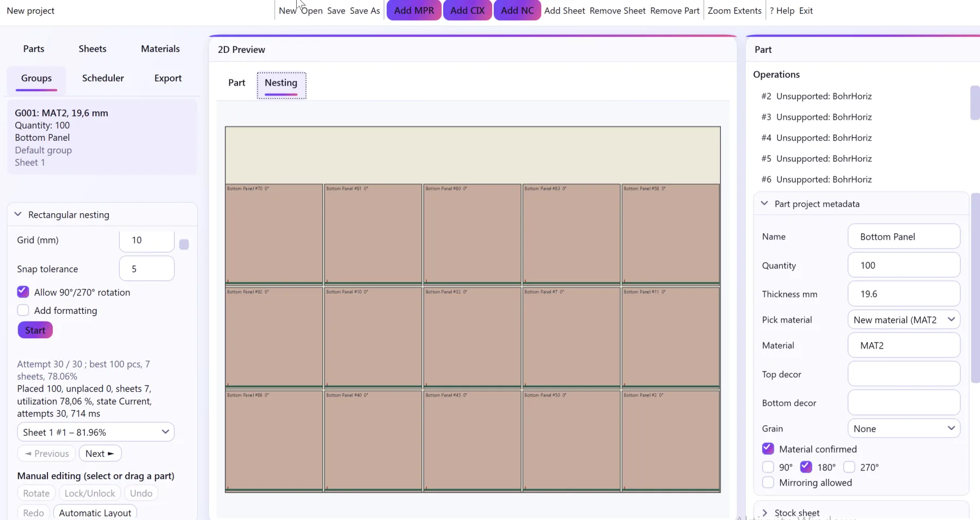Click Add Sheet in toolbar
Screen dimensions: 980x520
coord(565,11)
